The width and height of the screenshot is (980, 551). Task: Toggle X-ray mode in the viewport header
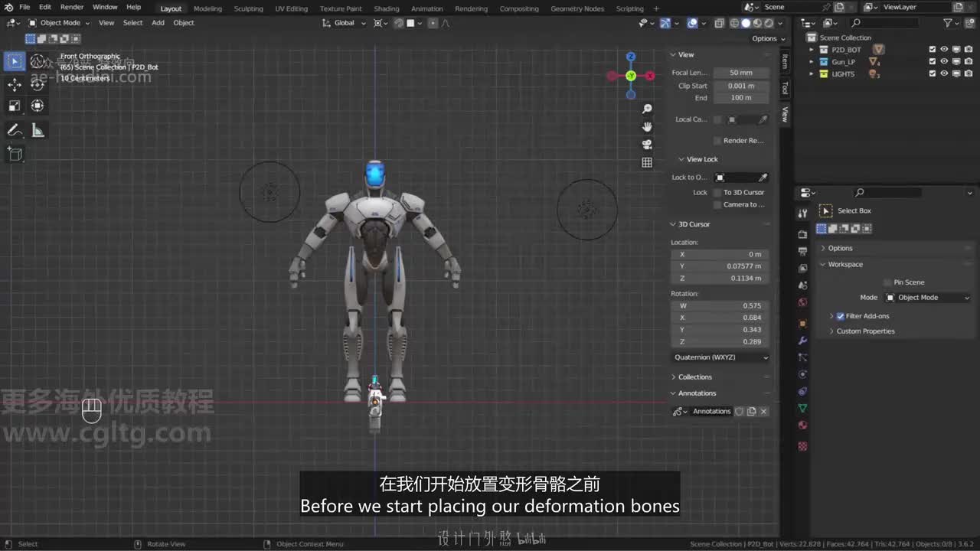click(719, 23)
